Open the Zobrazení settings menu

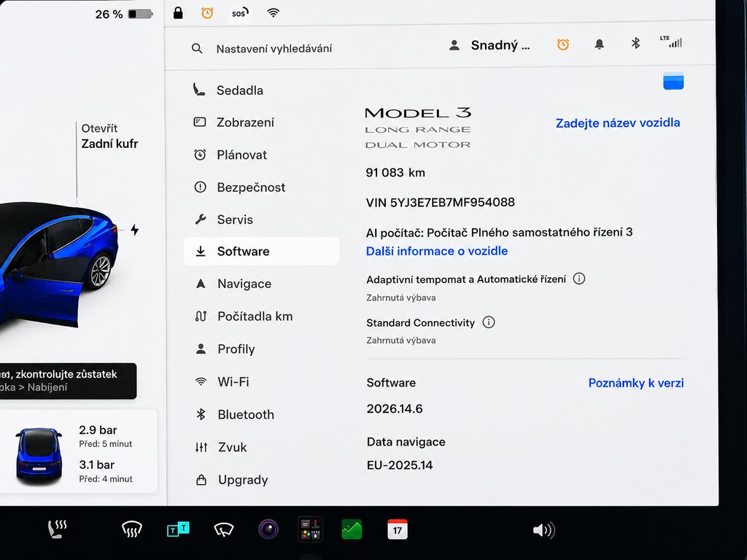[261, 122]
